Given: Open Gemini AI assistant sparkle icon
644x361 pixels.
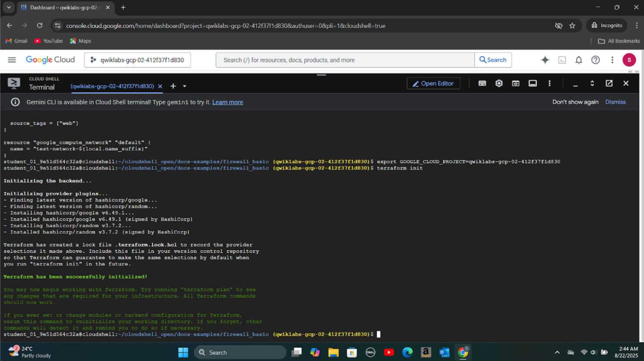Looking at the screenshot, I should 545,60.
